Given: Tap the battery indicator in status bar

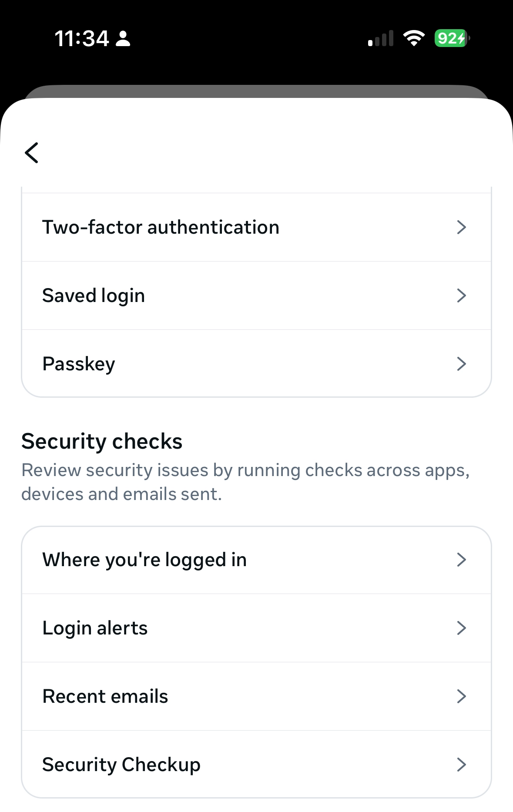Looking at the screenshot, I should pyautogui.click(x=452, y=38).
